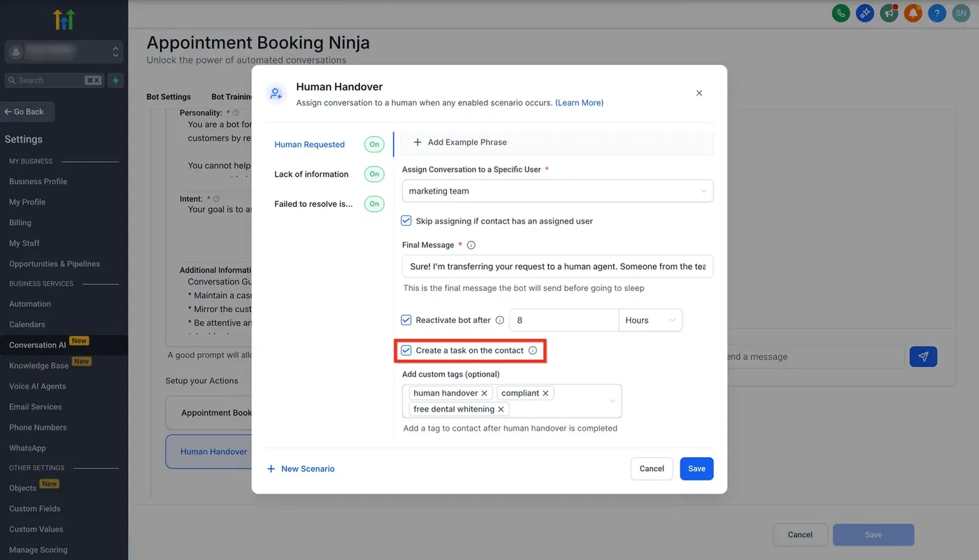Expand the Hours time unit dropdown
Viewport: 979px width, 560px height.
650,320
